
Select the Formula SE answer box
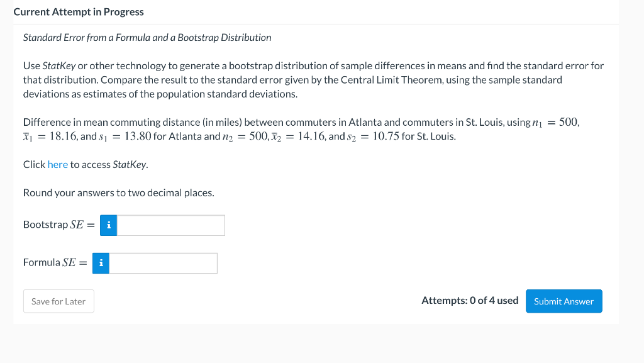pos(163,263)
